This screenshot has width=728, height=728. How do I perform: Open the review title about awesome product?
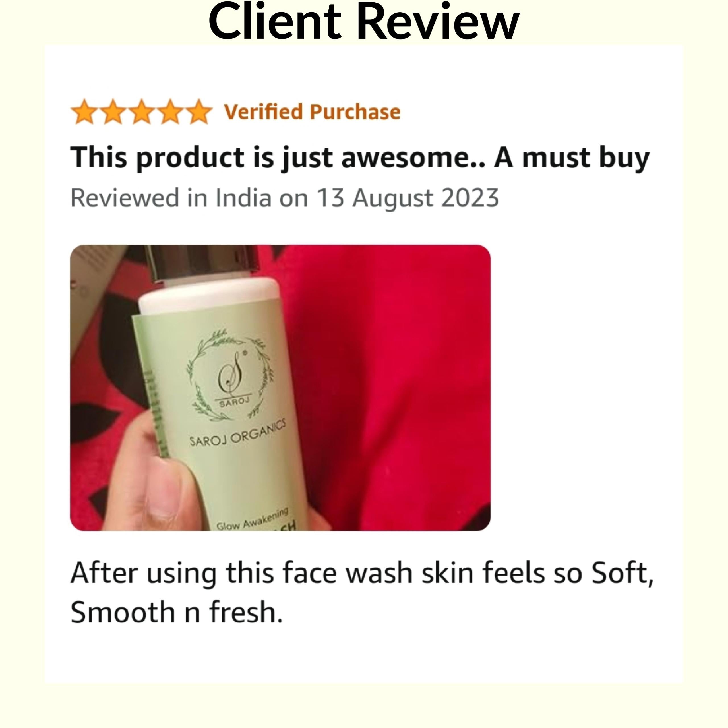click(360, 158)
